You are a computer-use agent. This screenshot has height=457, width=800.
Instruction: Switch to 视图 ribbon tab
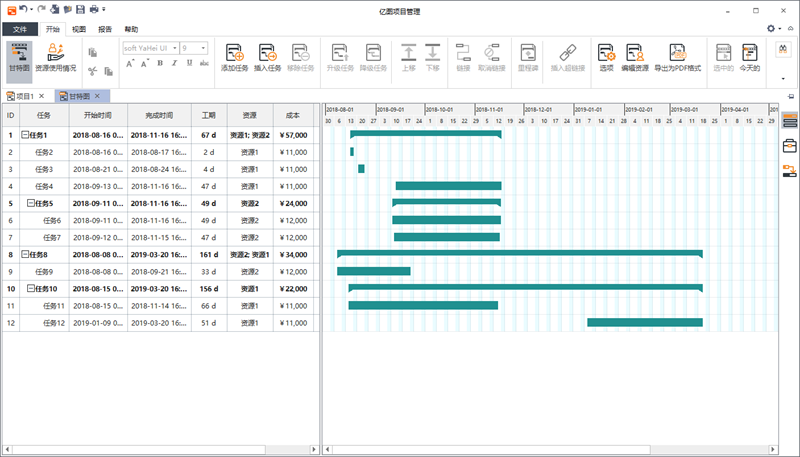pos(79,29)
